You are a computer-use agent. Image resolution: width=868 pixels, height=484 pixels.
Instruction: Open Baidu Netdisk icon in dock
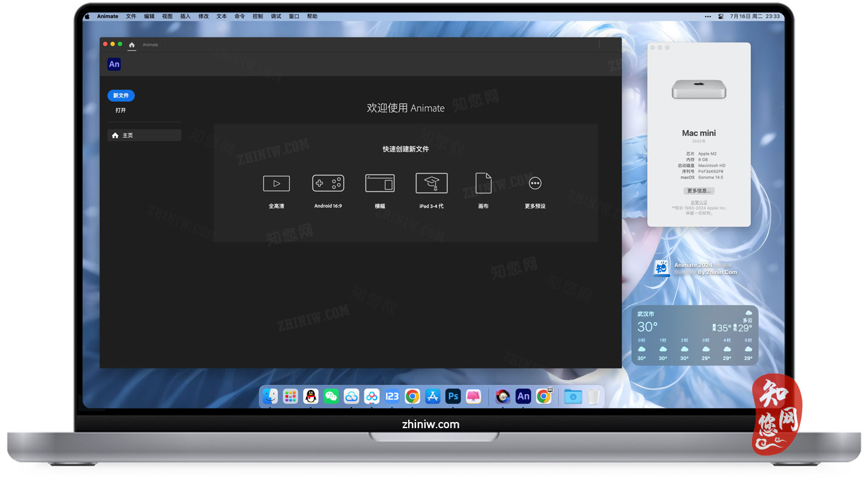(x=372, y=397)
